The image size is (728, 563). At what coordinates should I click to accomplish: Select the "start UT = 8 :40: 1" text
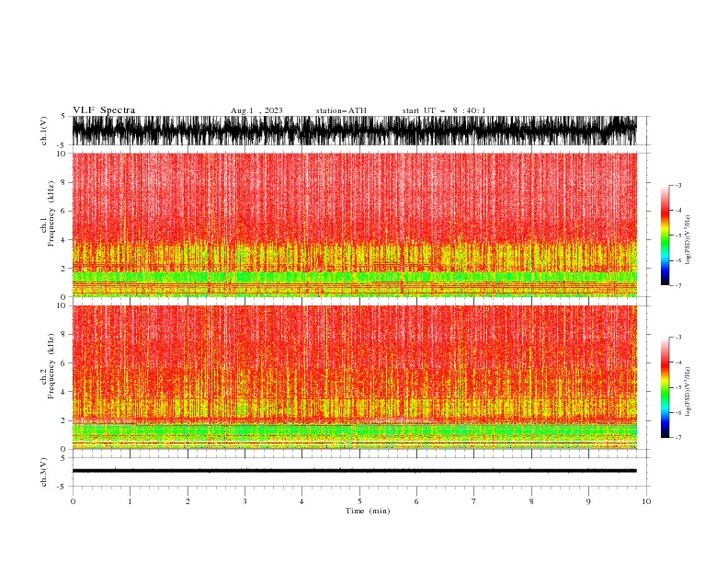pyautogui.click(x=444, y=110)
